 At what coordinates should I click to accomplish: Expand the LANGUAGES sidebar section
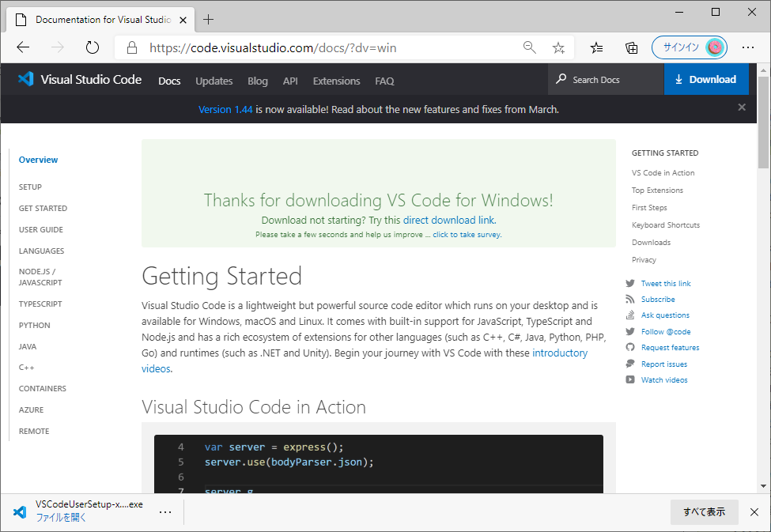41,251
